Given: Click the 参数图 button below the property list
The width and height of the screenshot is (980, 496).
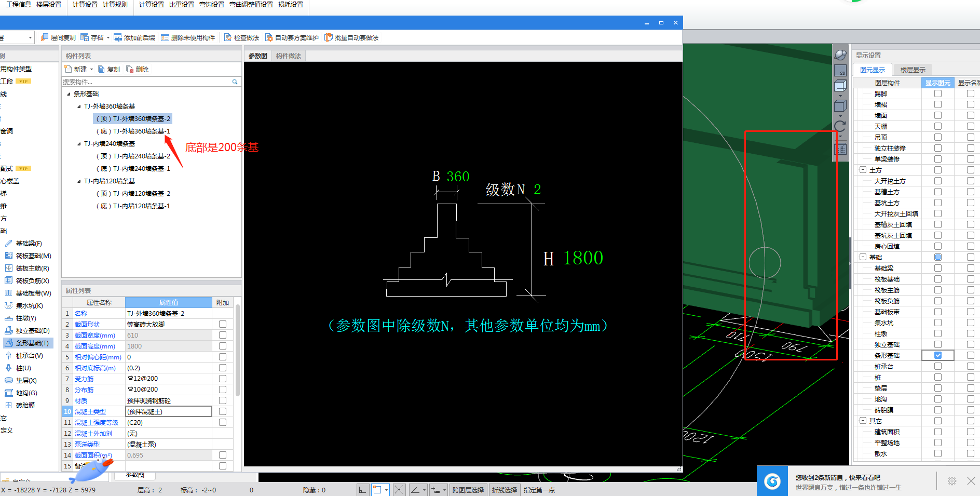Looking at the screenshot, I should click(x=135, y=475).
